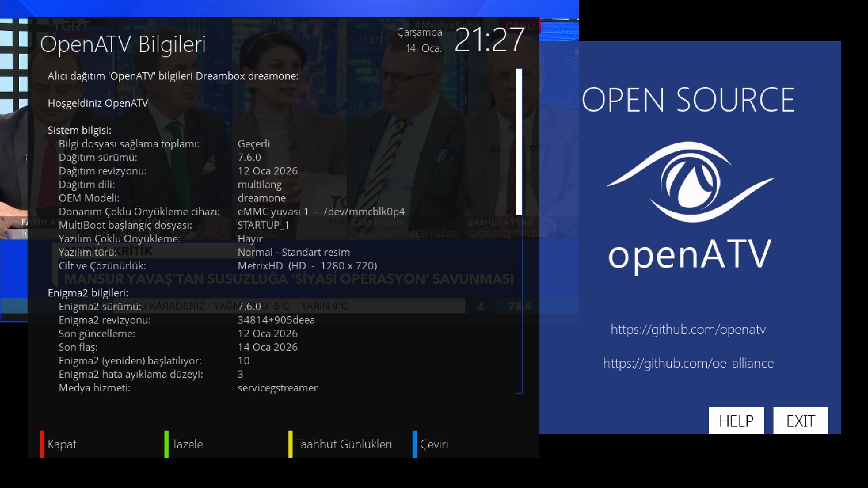Click the '14. Oca.' date label

(x=424, y=48)
